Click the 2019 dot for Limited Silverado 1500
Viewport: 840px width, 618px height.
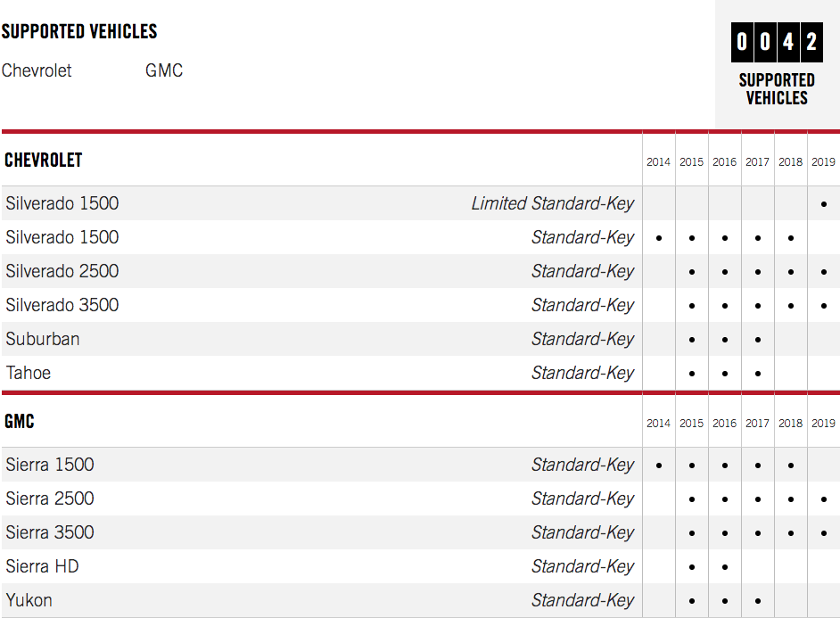(x=823, y=204)
